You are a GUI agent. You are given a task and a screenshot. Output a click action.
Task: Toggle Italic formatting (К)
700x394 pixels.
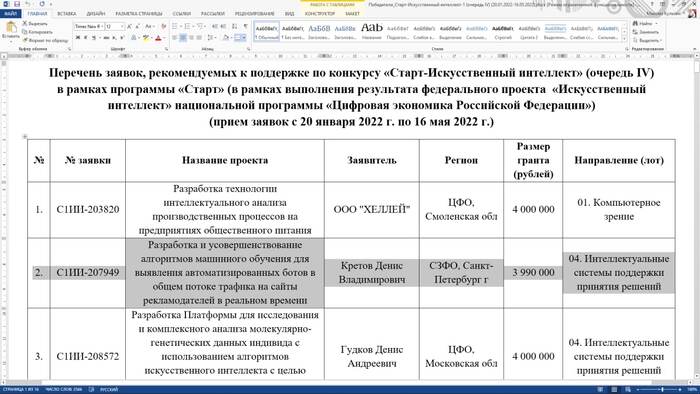click(86, 38)
